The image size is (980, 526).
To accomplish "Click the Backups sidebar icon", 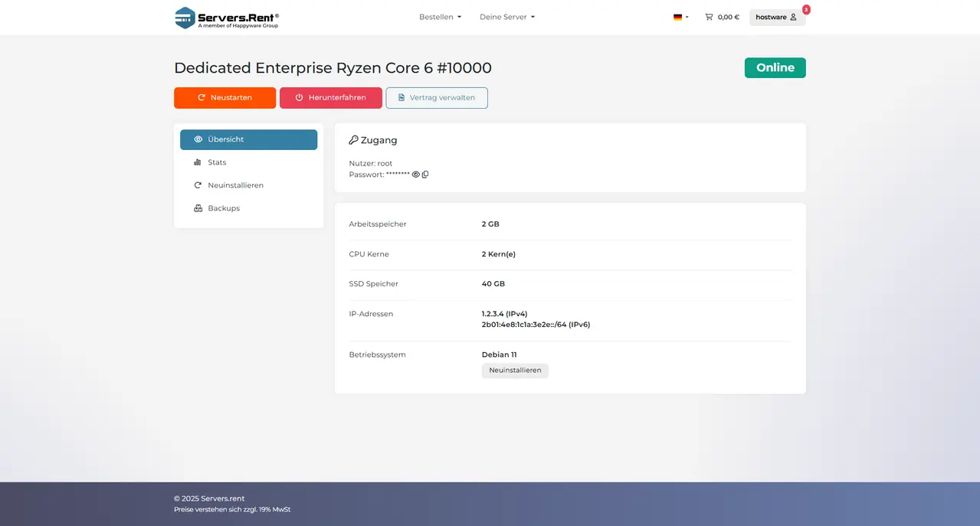I will coord(198,208).
